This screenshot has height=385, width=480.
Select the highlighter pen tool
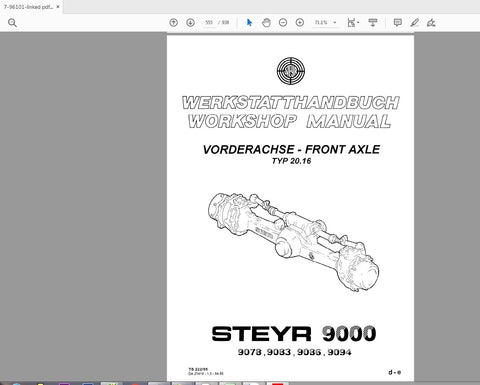click(414, 22)
